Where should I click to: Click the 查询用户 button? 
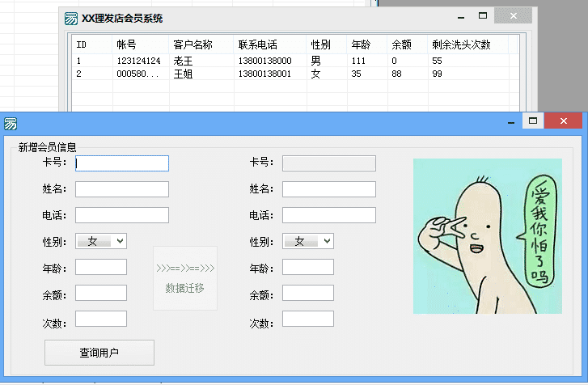[x=99, y=353]
